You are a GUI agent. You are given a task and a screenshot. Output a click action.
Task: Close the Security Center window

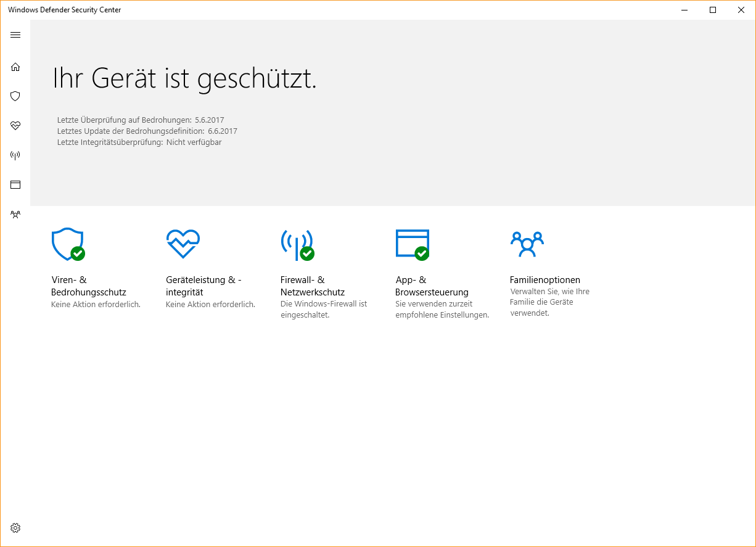[x=741, y=10]
